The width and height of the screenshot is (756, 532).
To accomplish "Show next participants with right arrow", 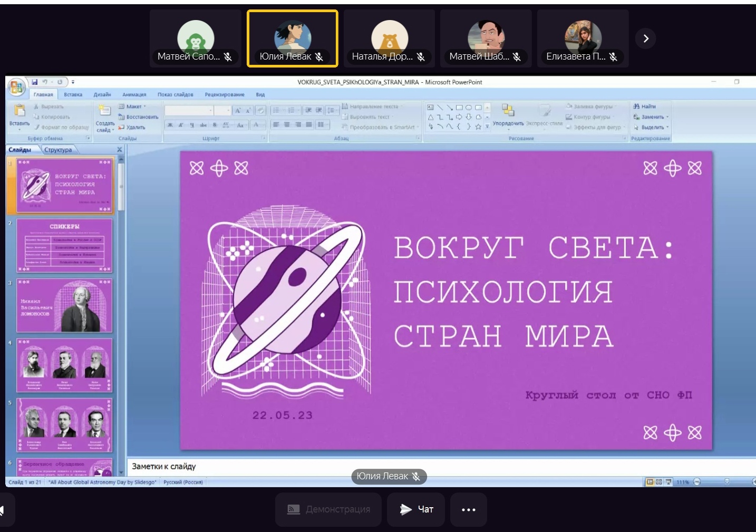I will (x=646, y=38).
